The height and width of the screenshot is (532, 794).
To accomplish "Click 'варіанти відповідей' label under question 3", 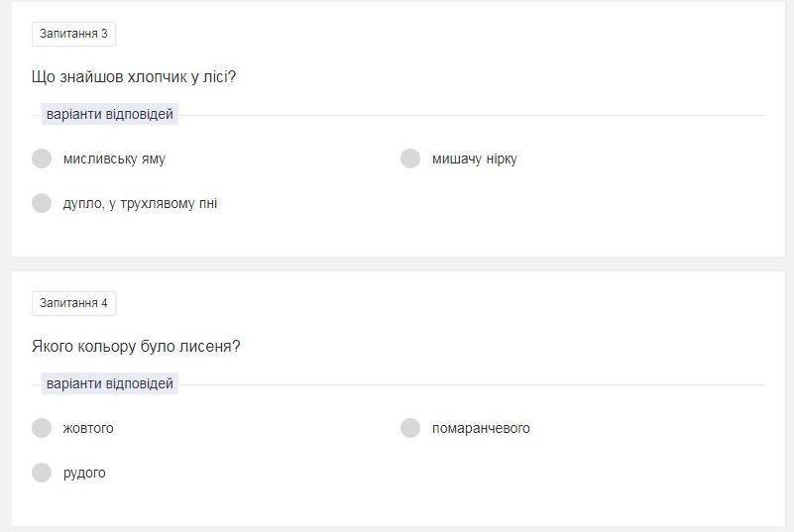I will tap(110, 114).
